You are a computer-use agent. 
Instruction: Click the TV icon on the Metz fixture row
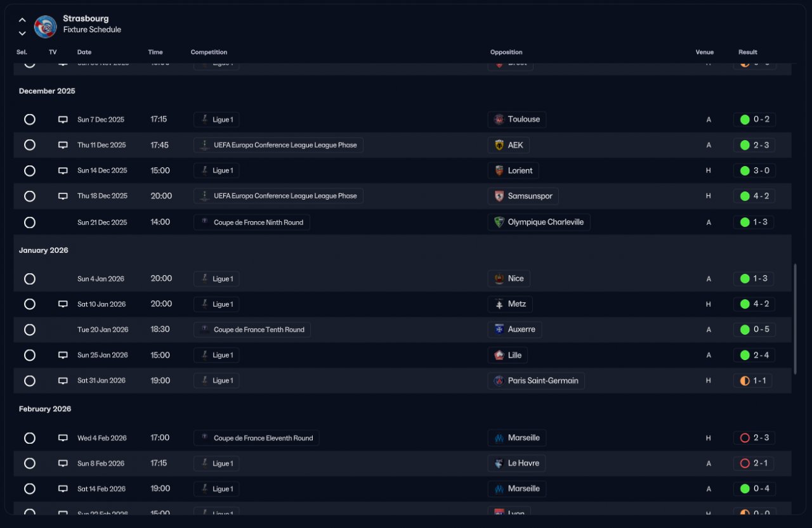click(x=63, y=304)
